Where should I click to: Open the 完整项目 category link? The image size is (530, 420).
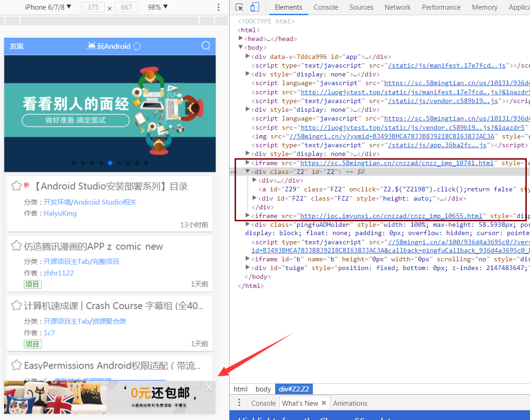105,262
